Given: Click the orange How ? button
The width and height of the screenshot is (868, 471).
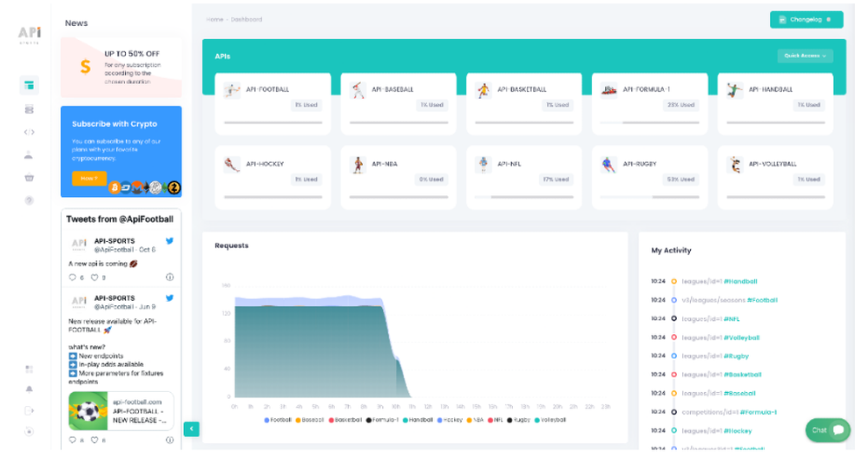Looking at the screenshot, I should coord(89,178).
